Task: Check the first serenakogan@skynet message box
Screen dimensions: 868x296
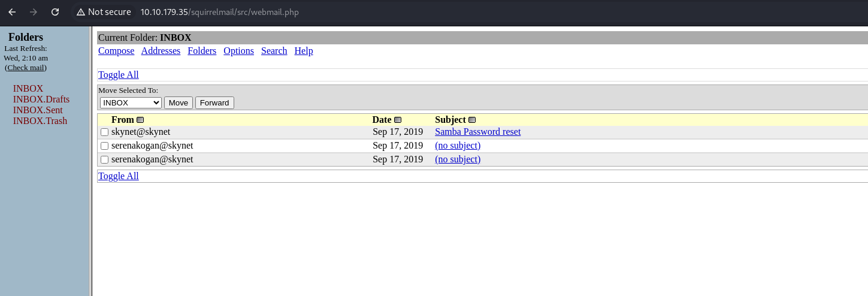Action: [104, 146]
